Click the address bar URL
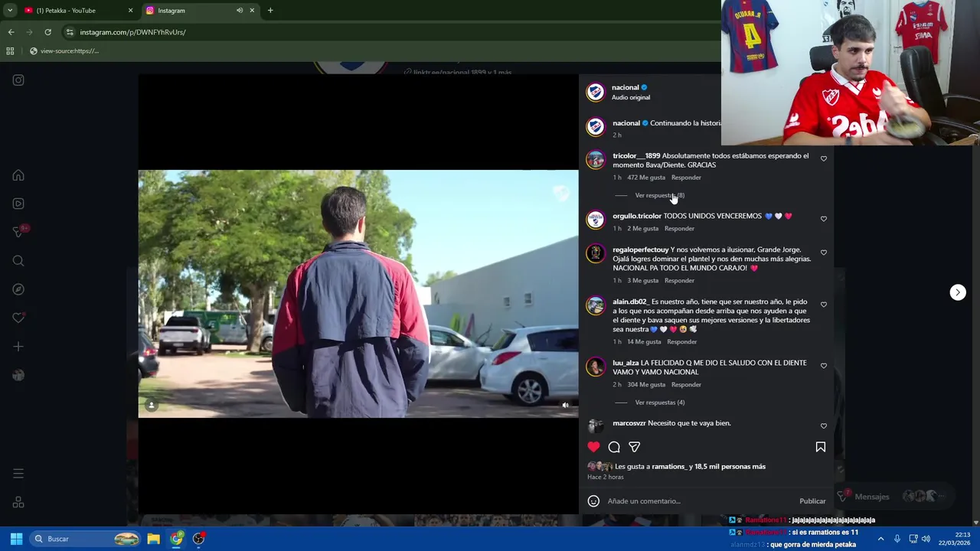The image size is (980, 551). point(132,32)
